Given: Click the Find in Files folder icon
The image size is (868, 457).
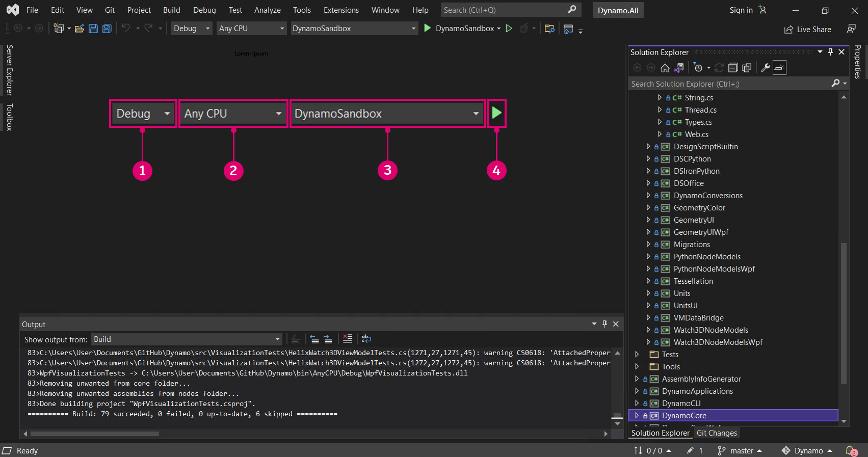Looking at the screenshot, I should point(549,29).
